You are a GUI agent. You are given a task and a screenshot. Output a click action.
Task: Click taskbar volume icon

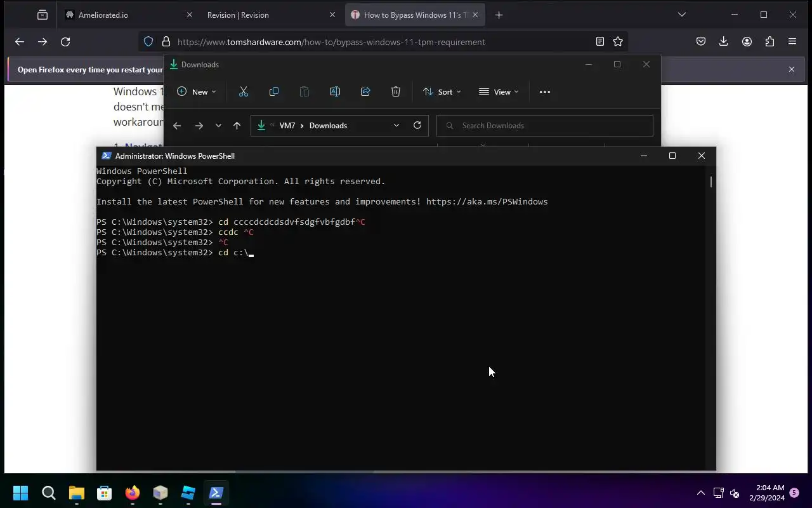[x=735, y=493]
